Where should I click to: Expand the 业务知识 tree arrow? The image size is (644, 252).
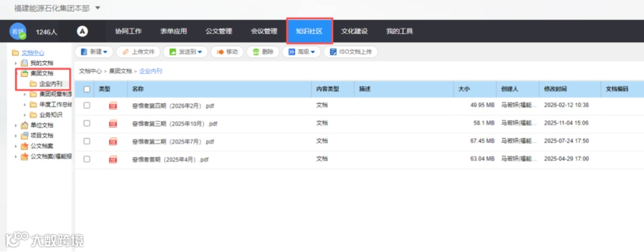tap(25, 115)
